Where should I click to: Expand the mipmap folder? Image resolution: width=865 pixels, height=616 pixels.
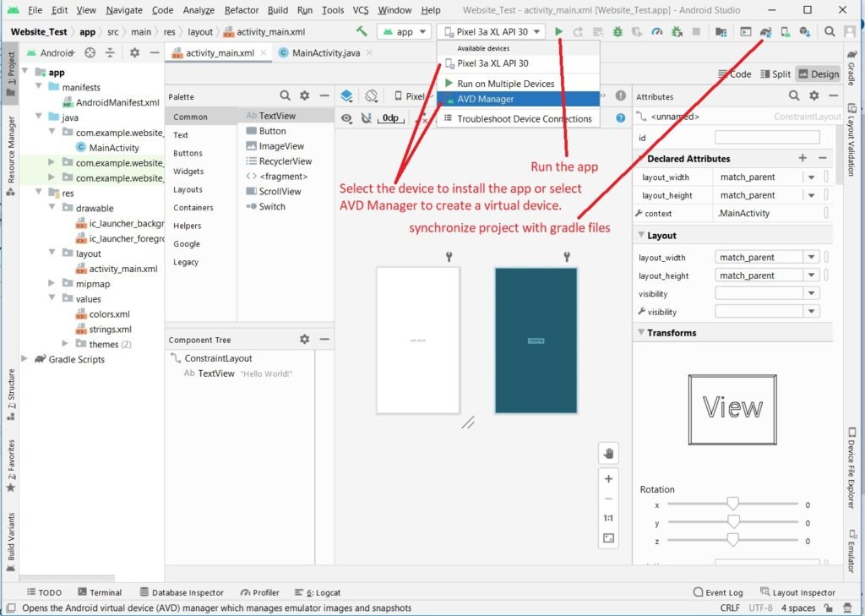tap(52, 283)
